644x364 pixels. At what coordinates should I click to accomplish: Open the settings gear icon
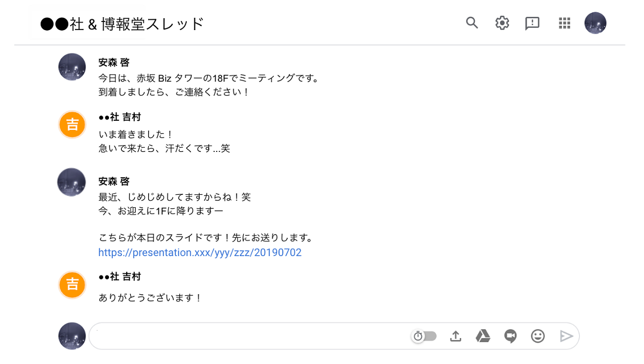[x=502, y=23]
